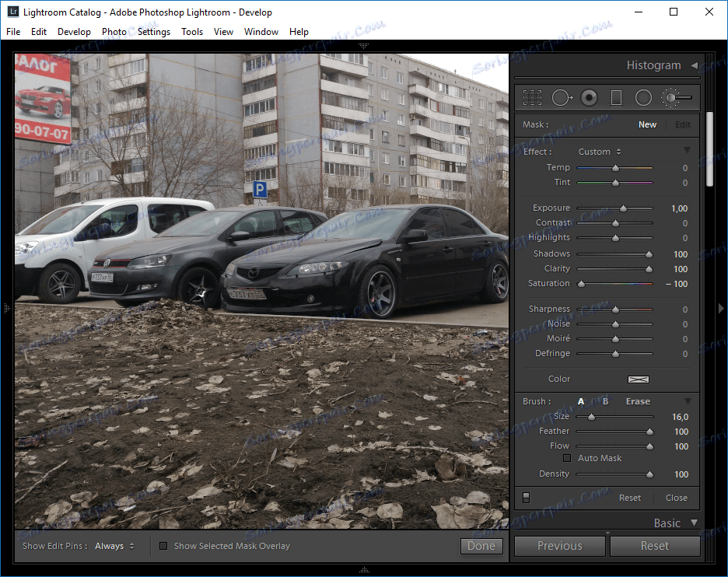Enable the Auto Mask checkbox
The height and width of the screenshot is (577, 728).
(x=567, y=458)
